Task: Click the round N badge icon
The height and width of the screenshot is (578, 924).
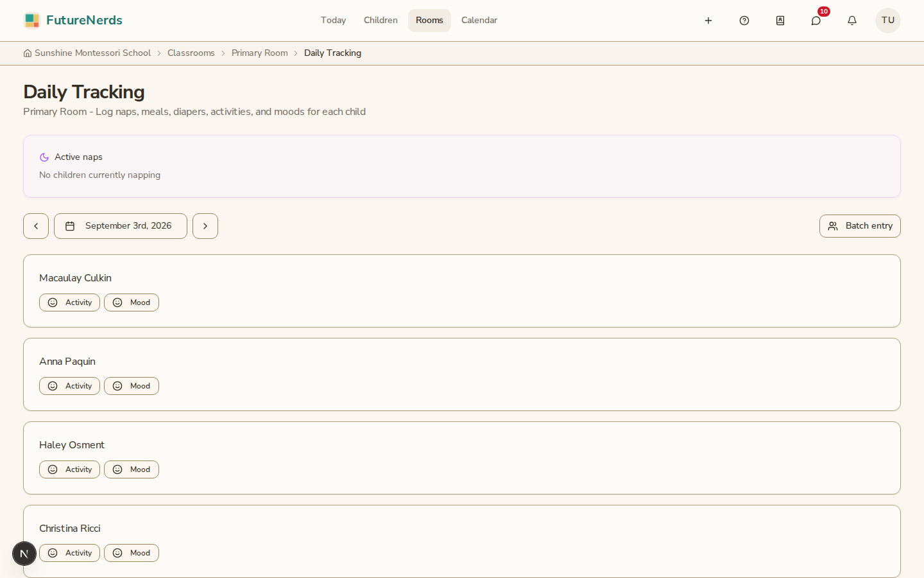Action: point(24,554)
